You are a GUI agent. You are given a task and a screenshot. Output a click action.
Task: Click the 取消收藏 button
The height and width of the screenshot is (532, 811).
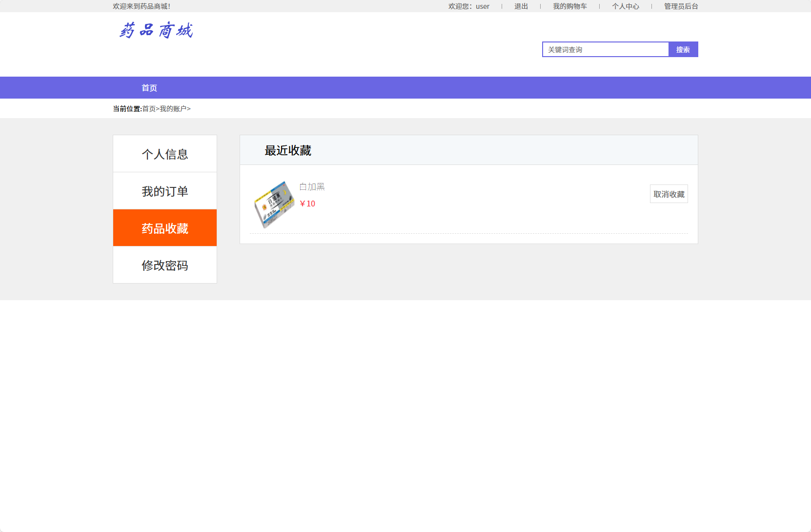tap(669, 194)
